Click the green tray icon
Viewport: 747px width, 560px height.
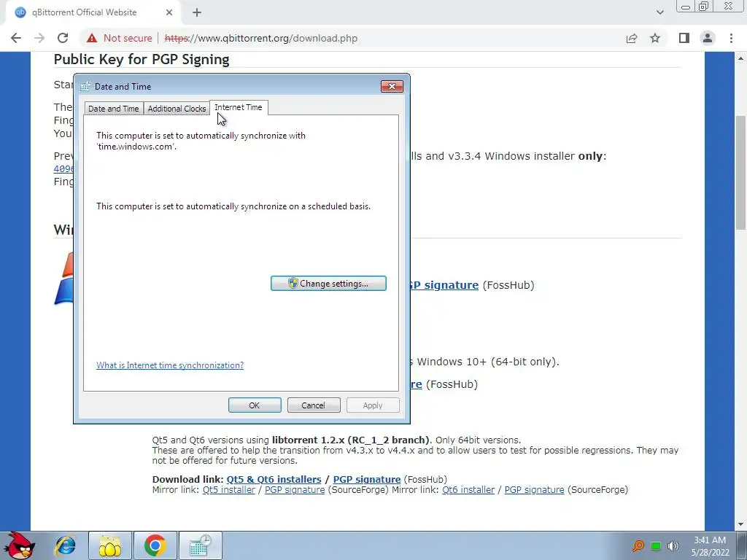coord(656,546)
